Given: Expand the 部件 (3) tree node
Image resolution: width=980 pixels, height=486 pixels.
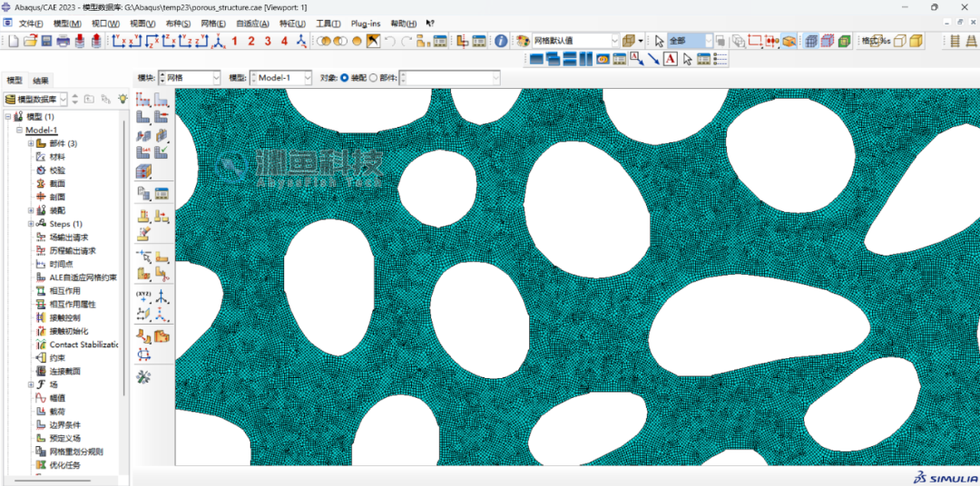Looking at the screenshot, I should [x=30, y=143].
